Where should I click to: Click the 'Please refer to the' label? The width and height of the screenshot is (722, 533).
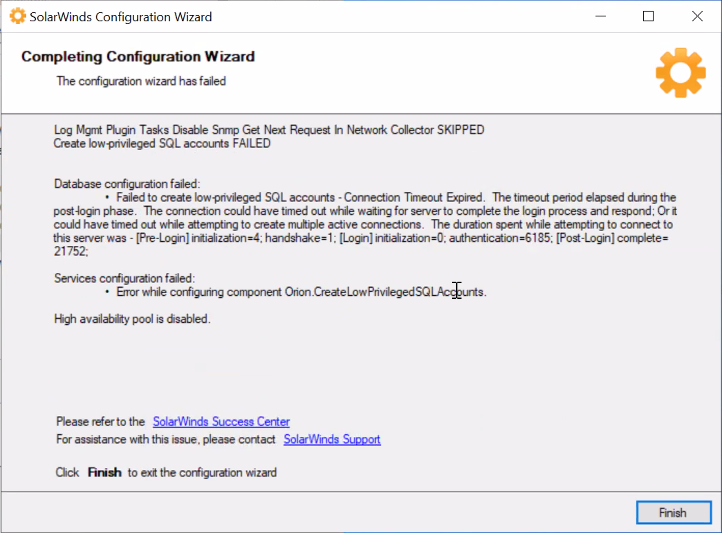(x=100, y=422)
